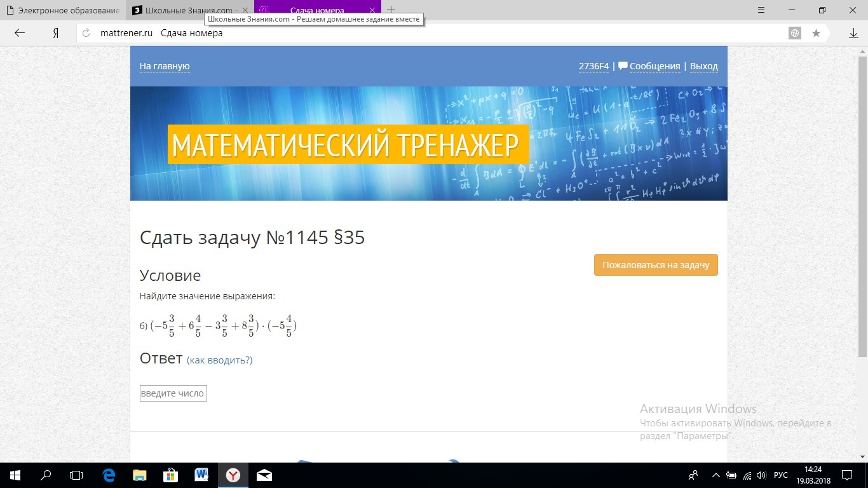868x488 pixels.
Task: Open the Yandex home button
Action: coord(56,33)
